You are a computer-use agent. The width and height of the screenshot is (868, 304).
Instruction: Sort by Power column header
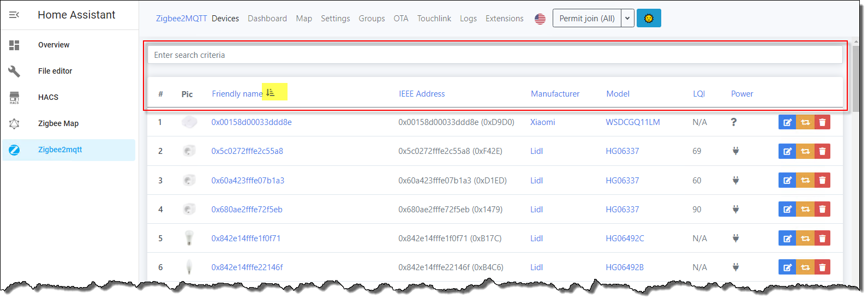(742, 94)
